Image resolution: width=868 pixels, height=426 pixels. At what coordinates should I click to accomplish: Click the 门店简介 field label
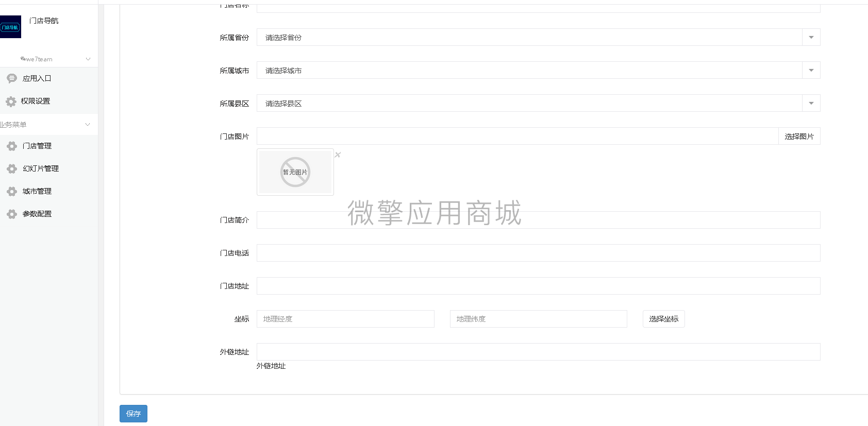tap(235, 220)
